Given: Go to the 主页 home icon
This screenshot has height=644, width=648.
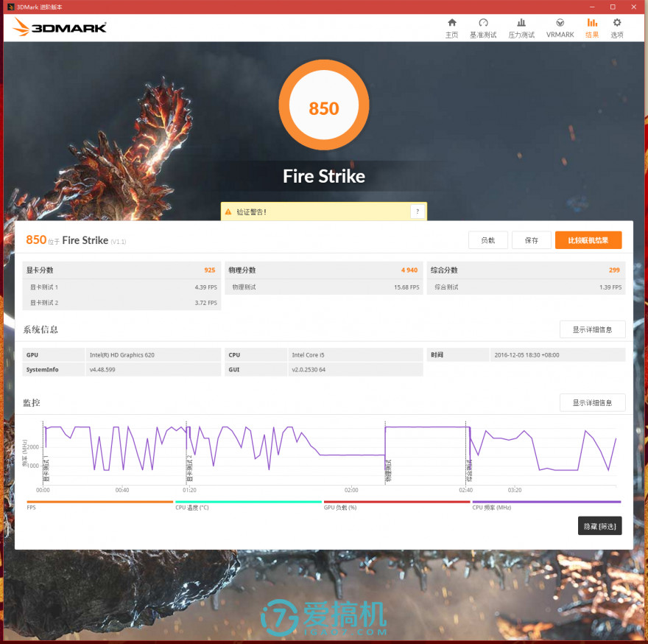Looking at the screenshot, I should pos(451,23).
